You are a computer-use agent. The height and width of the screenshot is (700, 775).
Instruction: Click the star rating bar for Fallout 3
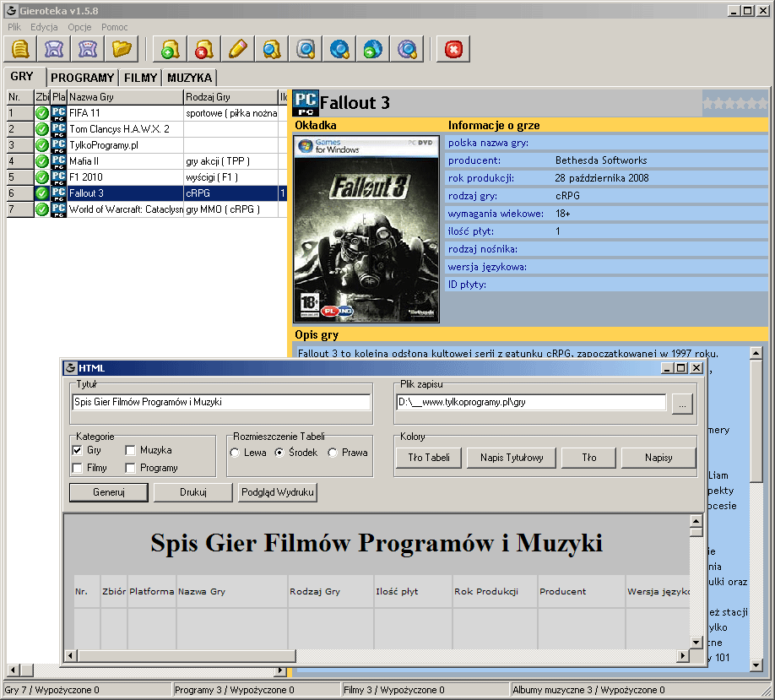point(735,103)
